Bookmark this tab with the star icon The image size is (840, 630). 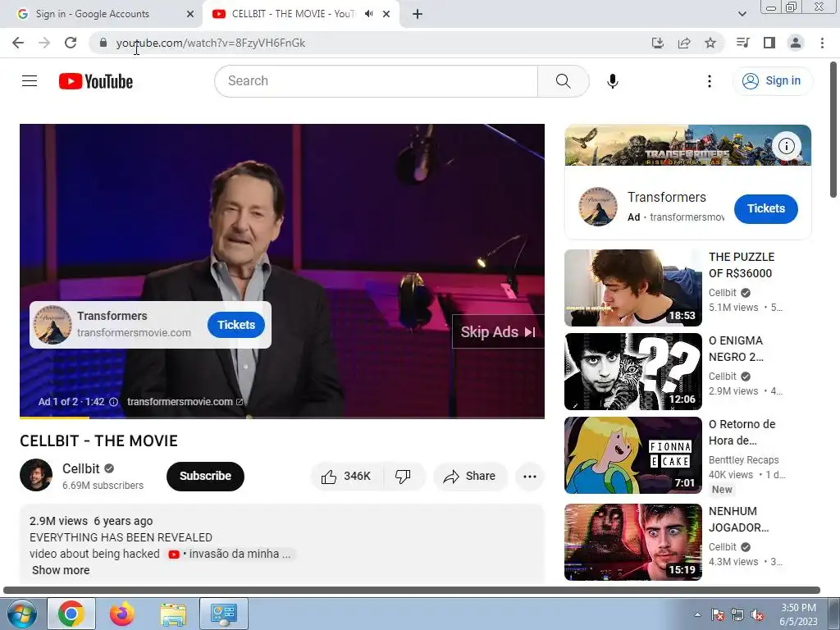pyautogui.click(x=710, y=43)
